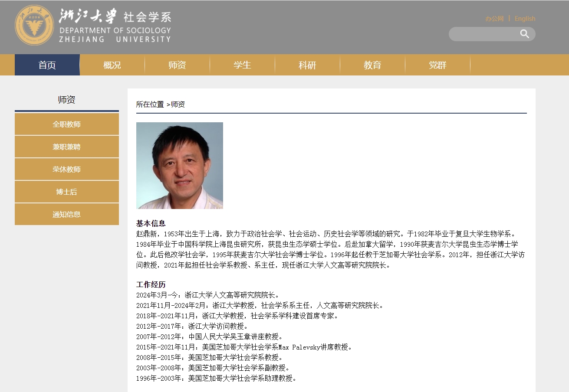Screen dimensions: 569x392
Task: Click the line starting 2021年11月-2024年2月
Action: tap(261, 306)
